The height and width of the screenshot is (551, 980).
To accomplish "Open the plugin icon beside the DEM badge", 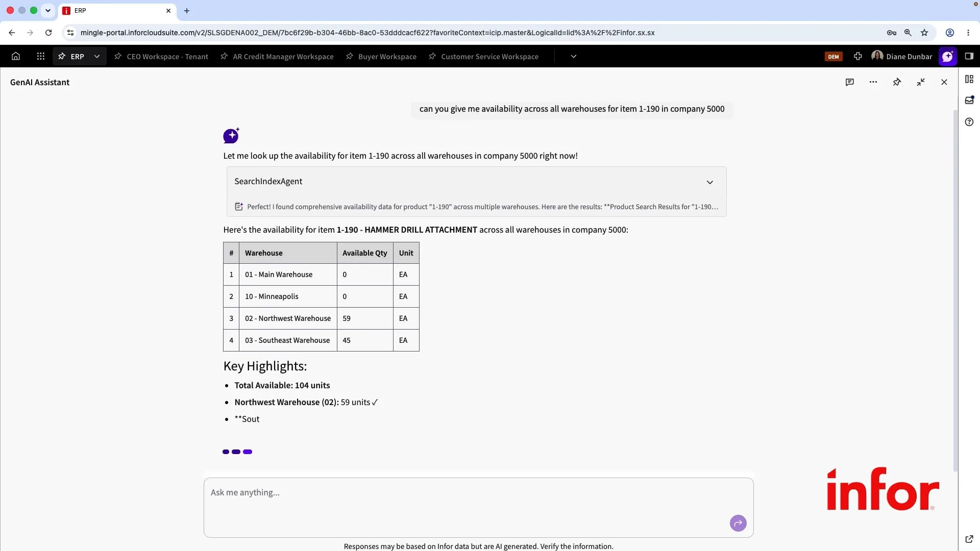I will 858,56.
